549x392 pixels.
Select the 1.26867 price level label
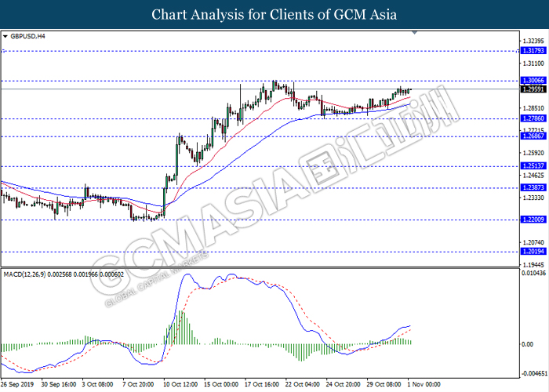coord(533,136)
